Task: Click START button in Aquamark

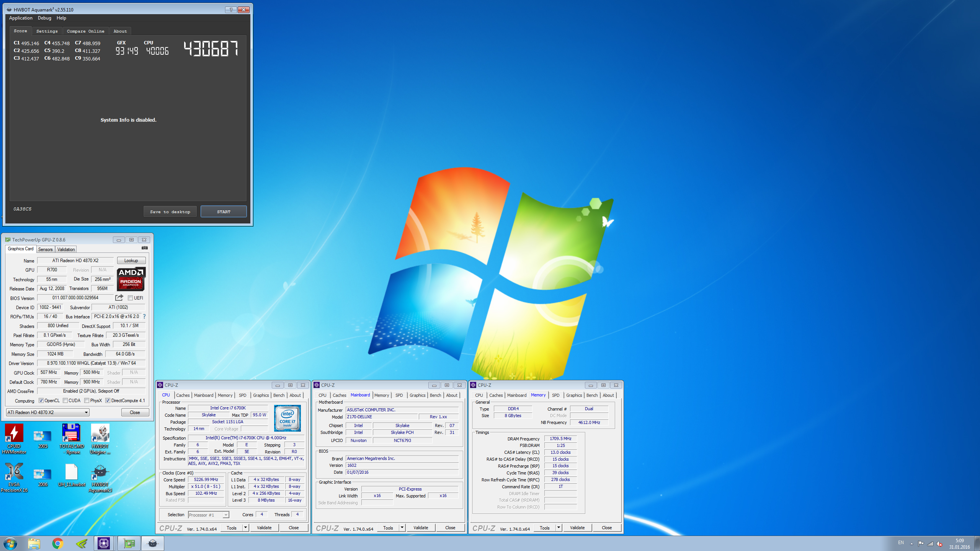Action: click(x=224, y=212)
